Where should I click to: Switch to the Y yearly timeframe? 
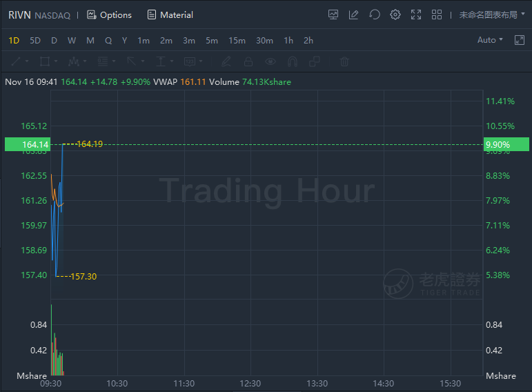[x=124, y=41]
